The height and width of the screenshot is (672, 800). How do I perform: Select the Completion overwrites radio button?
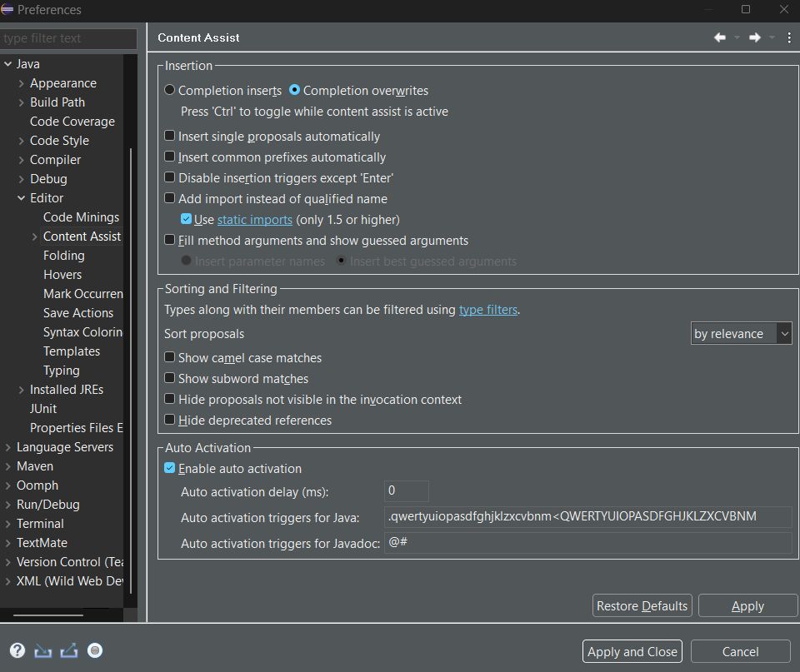click(x=294, y=90)
